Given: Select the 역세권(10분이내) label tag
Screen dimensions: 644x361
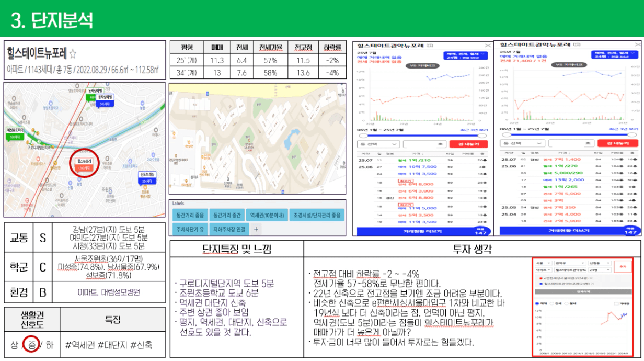Looking at the screenshot, I should pos(266,215).
